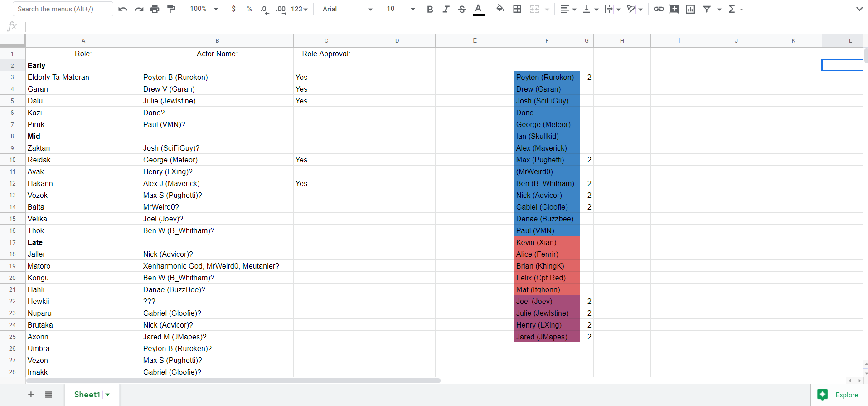The image size is (868, 406).
Task: Add a new sheet with plus icon
Action: (31, 395)
